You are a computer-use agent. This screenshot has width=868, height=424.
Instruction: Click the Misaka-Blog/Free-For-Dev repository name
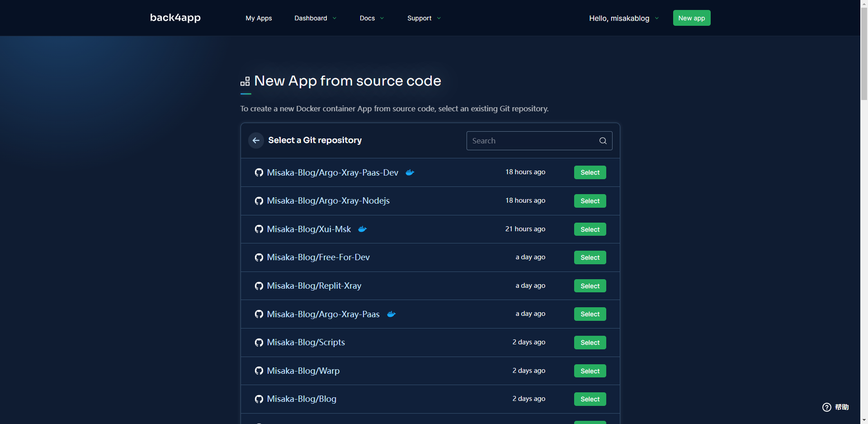point(318,257)
